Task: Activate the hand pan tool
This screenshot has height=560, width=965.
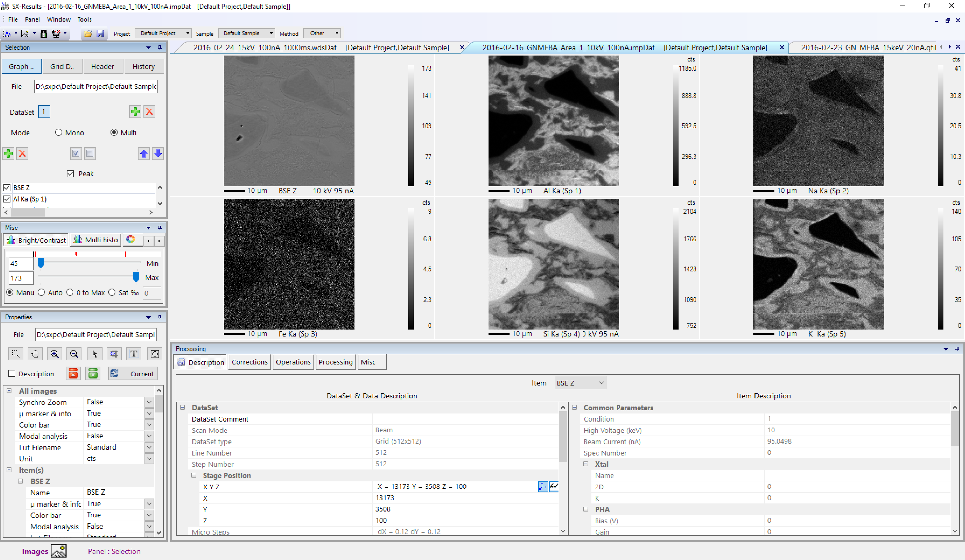Action: (x=35, y=354)
